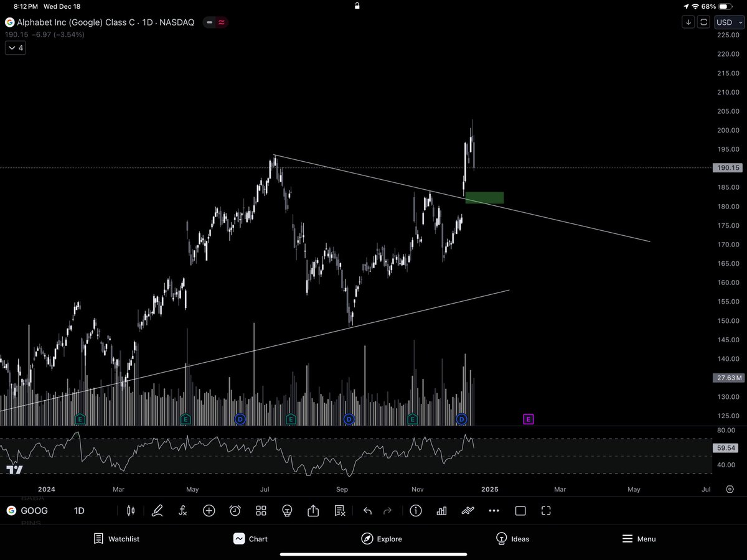Select the green rectangle drawing on chart
This screenshot has width=747, height=560.
pyautogui.click(x=484, y=198)
